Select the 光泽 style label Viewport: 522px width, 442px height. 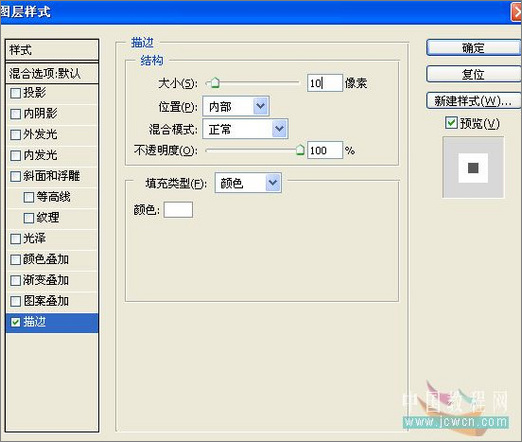[35, 238]
